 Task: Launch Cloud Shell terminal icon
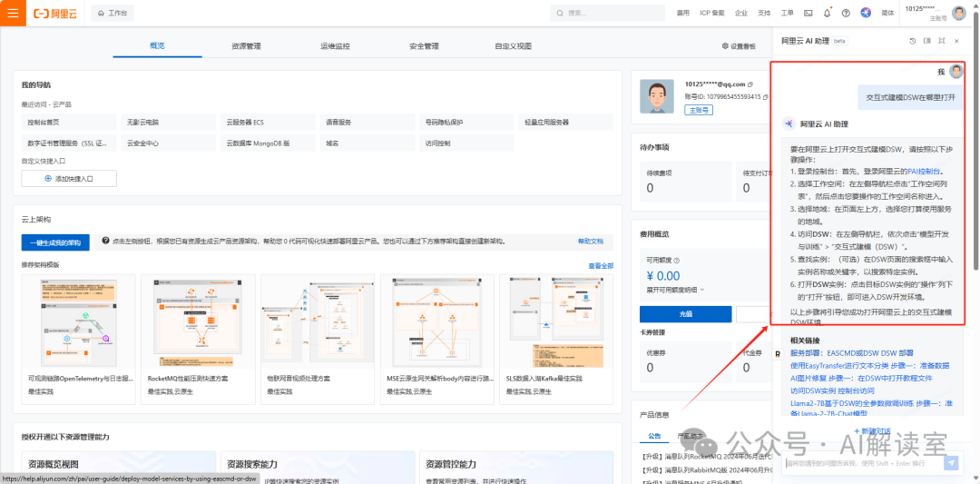(808, 13)
